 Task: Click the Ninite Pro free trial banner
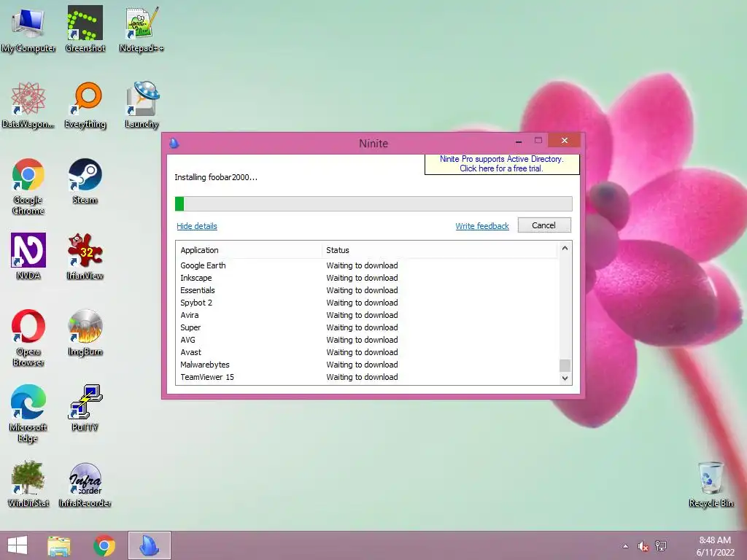[502, 164]
